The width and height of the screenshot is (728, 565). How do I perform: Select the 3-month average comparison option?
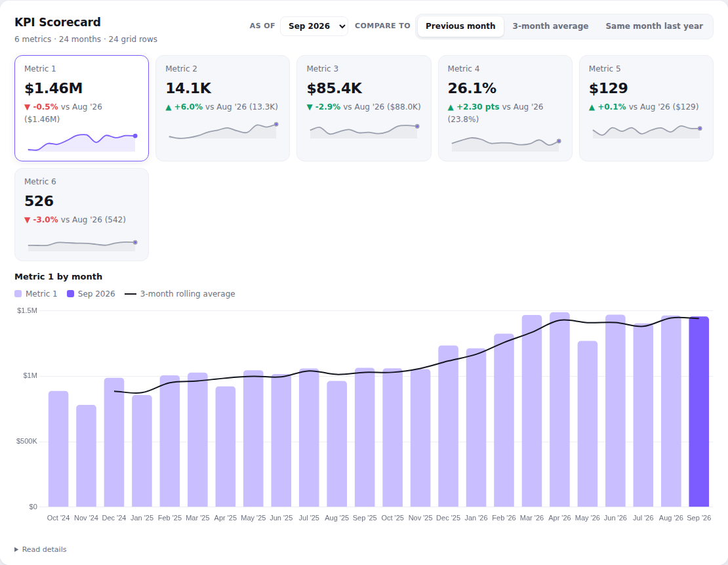[550, 26]
